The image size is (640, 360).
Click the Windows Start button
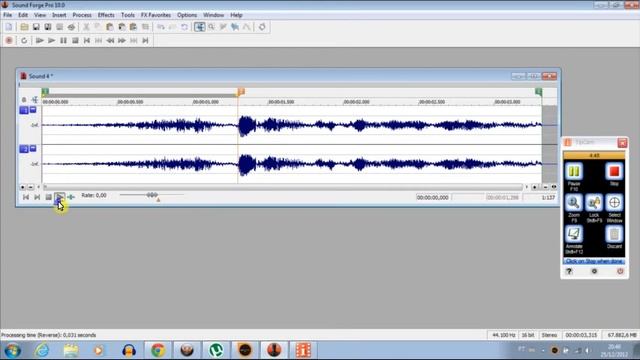point(12,351)
